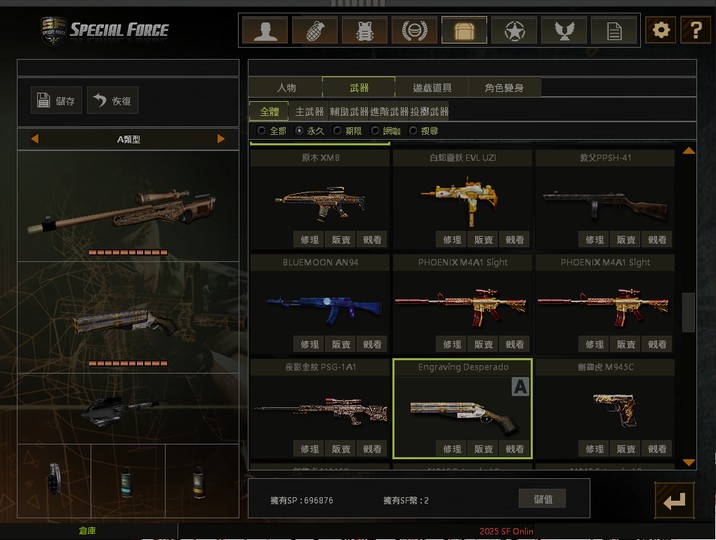Image resolution: width=716 pixels, height=540 pixels.
Task: Click the laurel wreath medal icon
Action: (414, 30)
